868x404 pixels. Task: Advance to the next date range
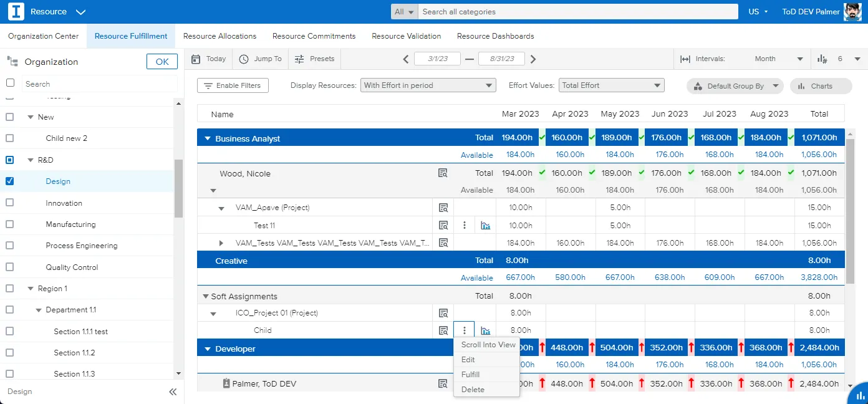[533, 59]
